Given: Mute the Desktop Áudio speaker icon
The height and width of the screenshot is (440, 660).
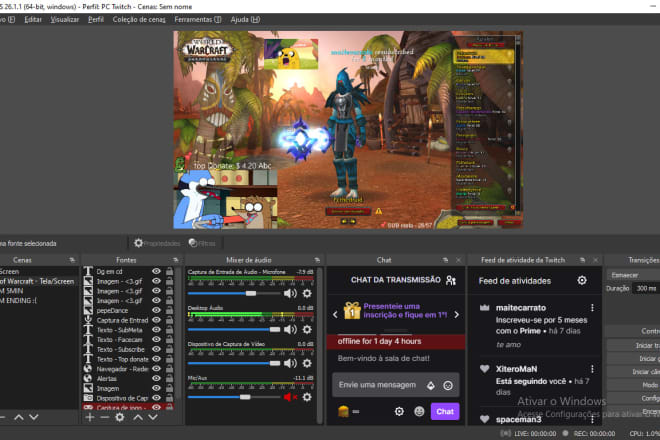Looking at the screenshot, I should pos(290,328).
